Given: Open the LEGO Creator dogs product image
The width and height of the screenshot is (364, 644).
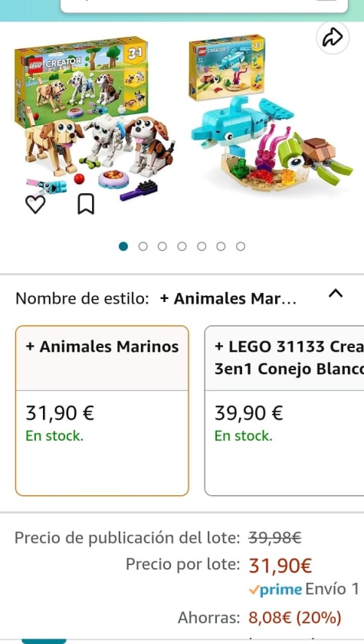Looking at the screenshot, I should coord(96,120).
